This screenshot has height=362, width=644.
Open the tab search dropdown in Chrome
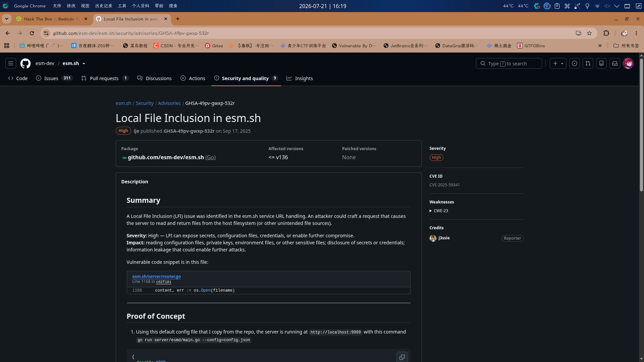pyautogui.click(x=7, y=19)
